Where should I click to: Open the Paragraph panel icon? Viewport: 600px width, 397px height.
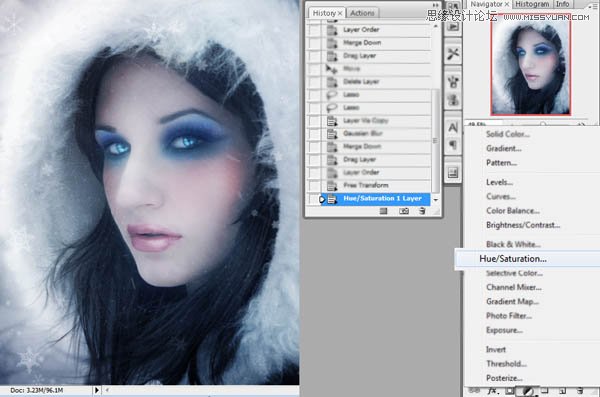[x=453, y=145]
